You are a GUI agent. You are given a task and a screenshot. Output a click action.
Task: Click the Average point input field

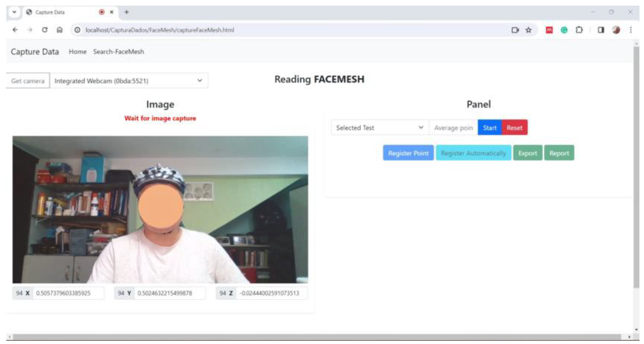click(453, 128)
